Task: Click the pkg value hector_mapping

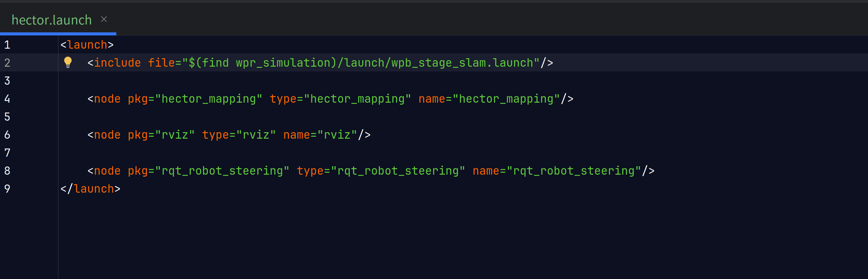Action: click(x=208, y=99)
